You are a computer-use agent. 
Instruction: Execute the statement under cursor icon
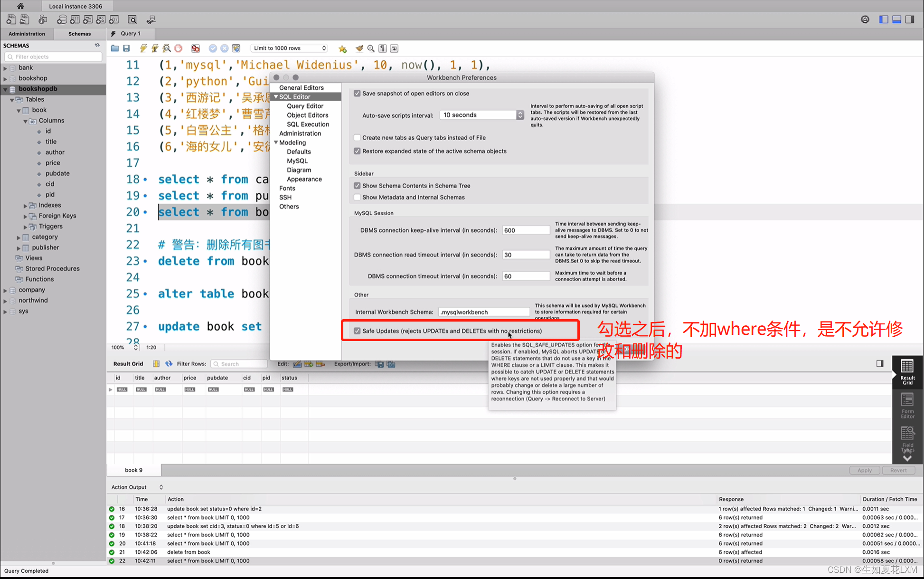point(155,48)
